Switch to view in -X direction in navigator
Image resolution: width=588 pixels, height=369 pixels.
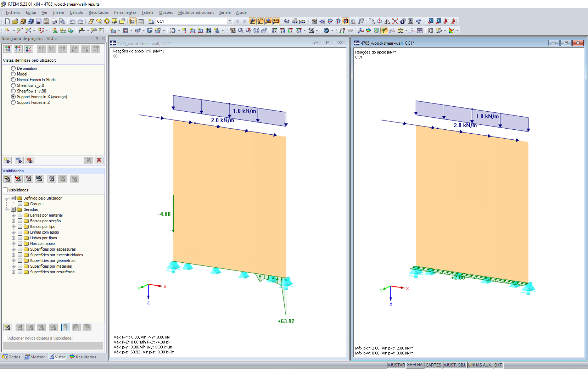(7, 49)
